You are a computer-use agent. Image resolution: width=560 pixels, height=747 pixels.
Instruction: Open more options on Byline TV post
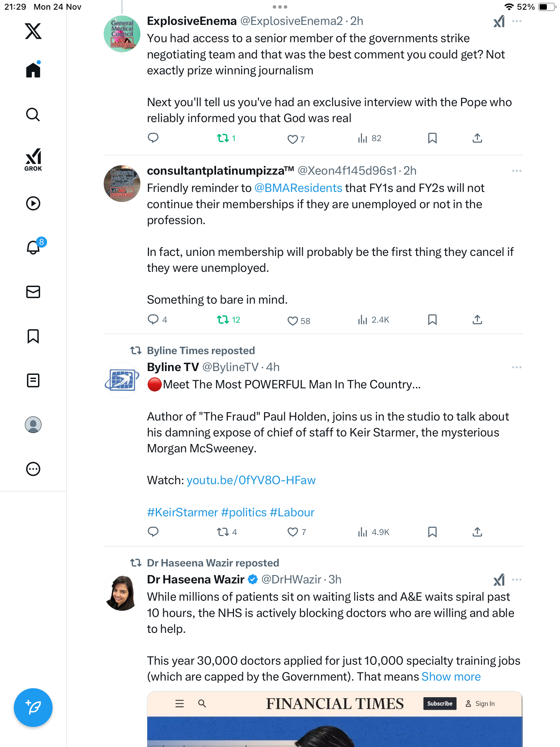(x=516, y=367)
